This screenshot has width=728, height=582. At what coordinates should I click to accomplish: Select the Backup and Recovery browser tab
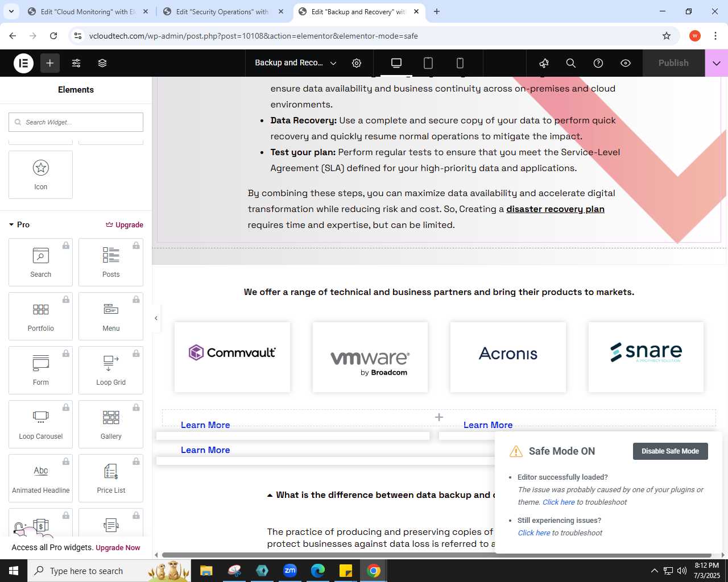(x=358, y=11)
